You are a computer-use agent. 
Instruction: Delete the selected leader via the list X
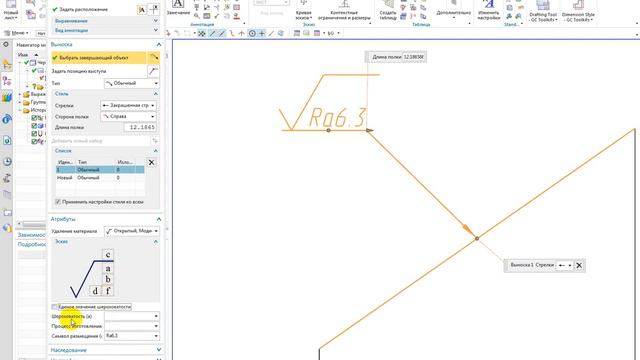tap(151, 162)
